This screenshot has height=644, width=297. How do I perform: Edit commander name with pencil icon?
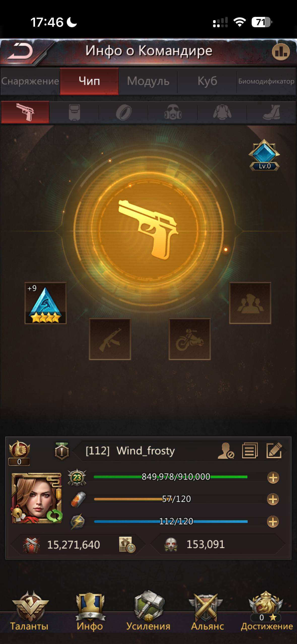(x=274, y=450)
